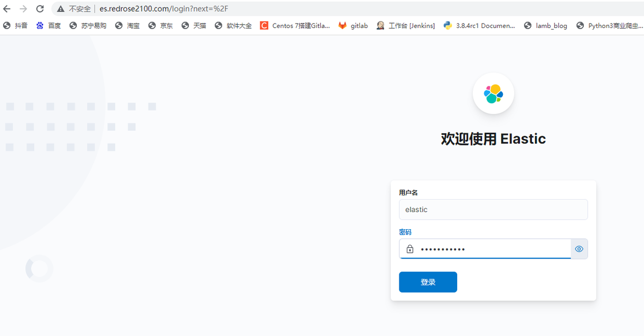This screenshot has width=644, height=336.
Task: Click the 欢迎使用 Elastic heading
Action: point(493,139)
